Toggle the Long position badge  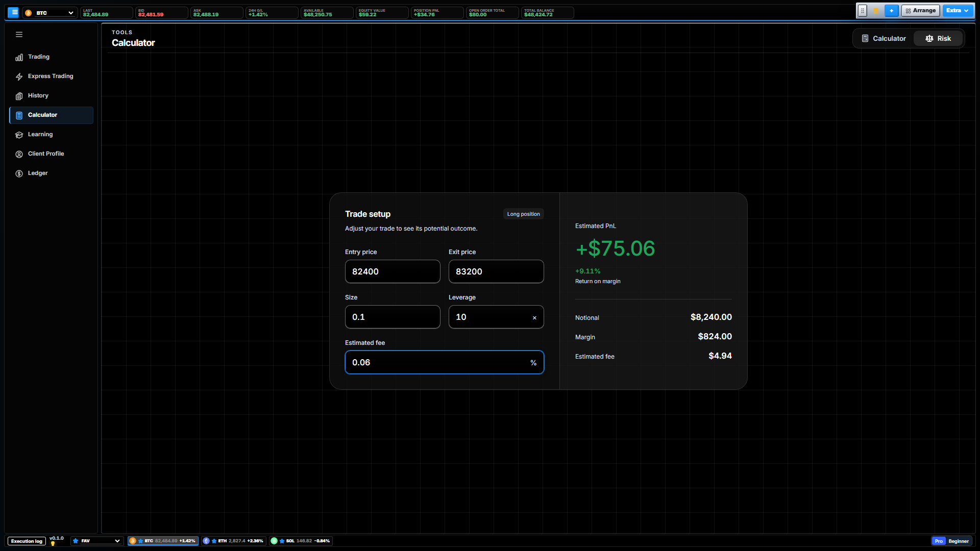(x=523, y=214)
